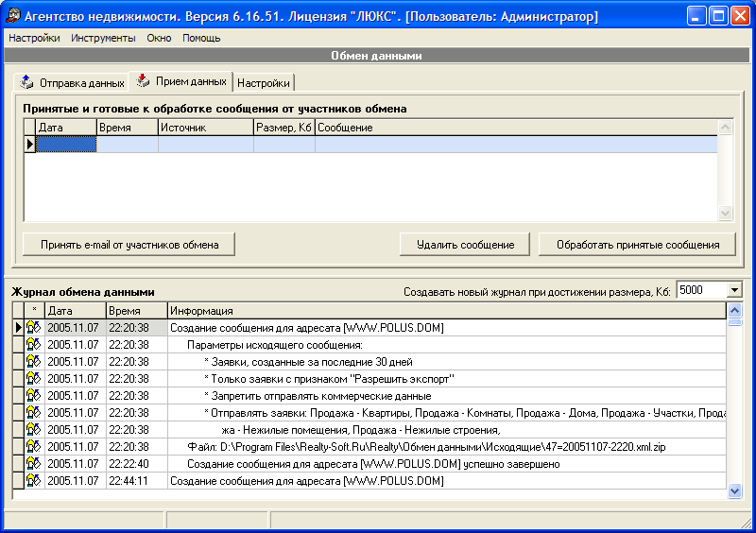The width and height of the screenshot is (756, 533).
Task: Click the icon in the Разрешить экспорт log row
Action: pyautogui.click(x=34, y=379)
